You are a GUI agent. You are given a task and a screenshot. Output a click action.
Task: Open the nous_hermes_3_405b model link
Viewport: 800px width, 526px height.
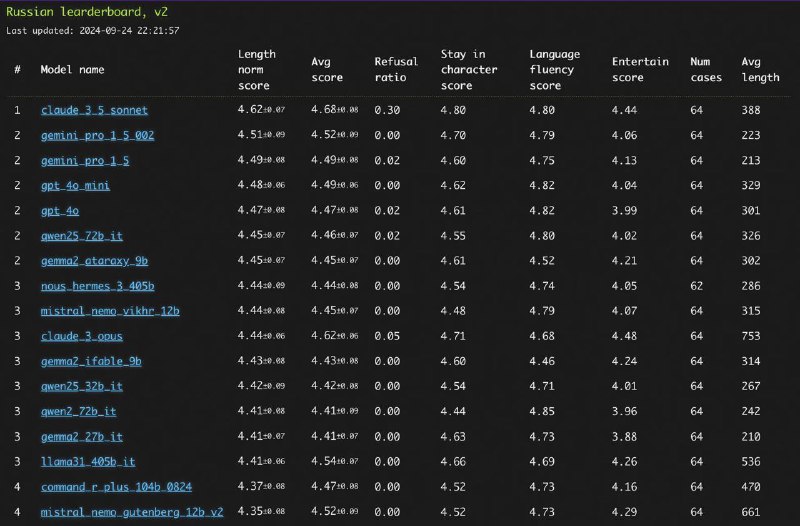(97, 286)
